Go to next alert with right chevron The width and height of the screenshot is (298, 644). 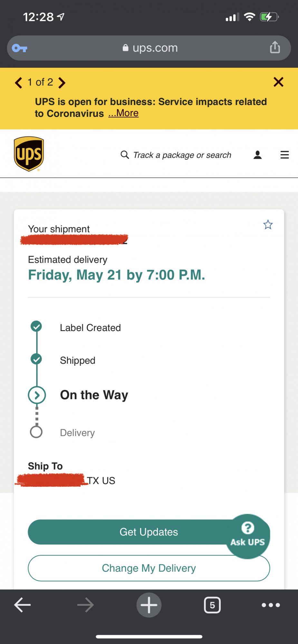[x=62, y=83]
